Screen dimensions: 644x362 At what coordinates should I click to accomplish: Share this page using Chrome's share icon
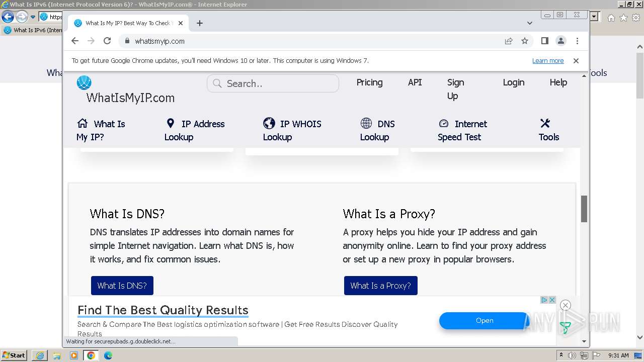pyautogui.click(x=509, y=41)
